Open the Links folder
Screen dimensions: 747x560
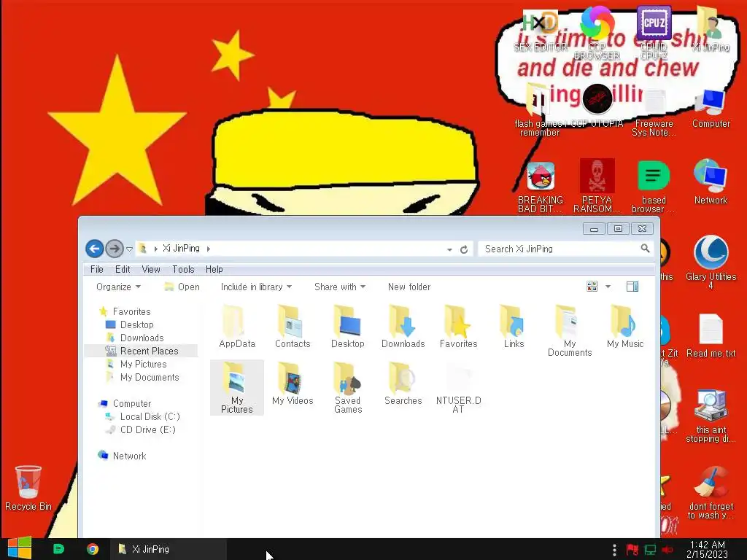514,327
